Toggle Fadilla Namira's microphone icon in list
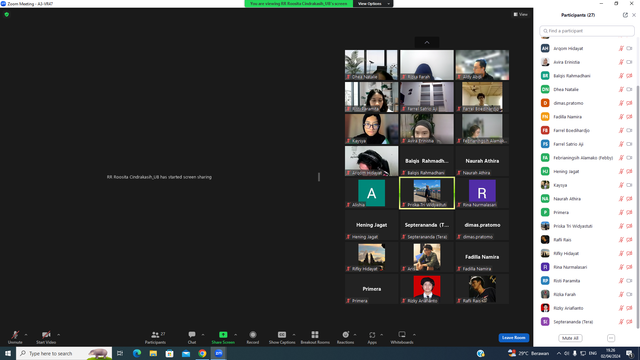This screenshot has width=640, height=360. pyautogui.click(x=621, y=117)
